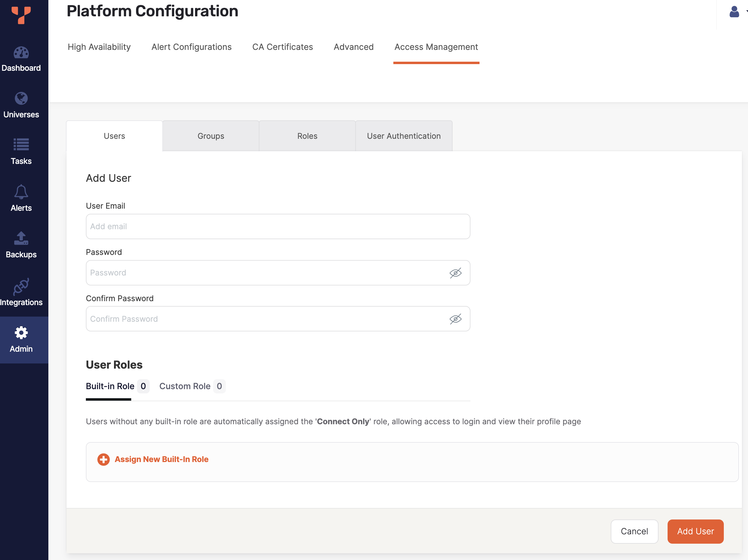Click the User Email input field

coord(278,226)
